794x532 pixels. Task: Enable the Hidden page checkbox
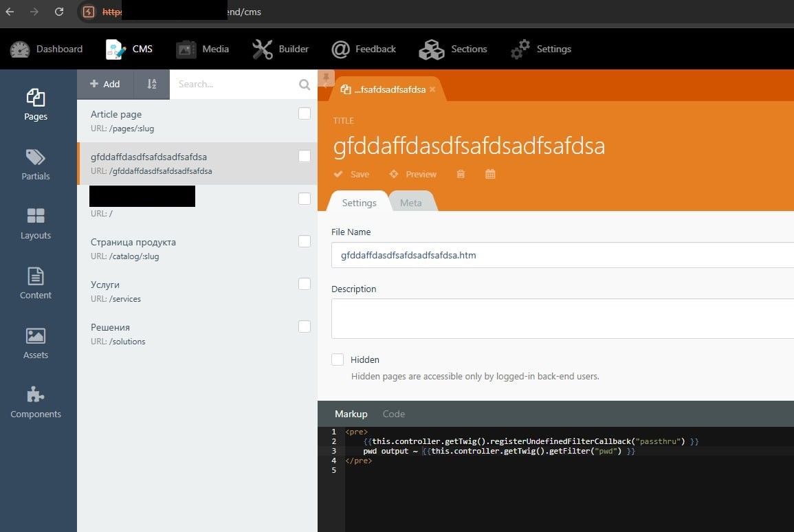pos(338,359)
